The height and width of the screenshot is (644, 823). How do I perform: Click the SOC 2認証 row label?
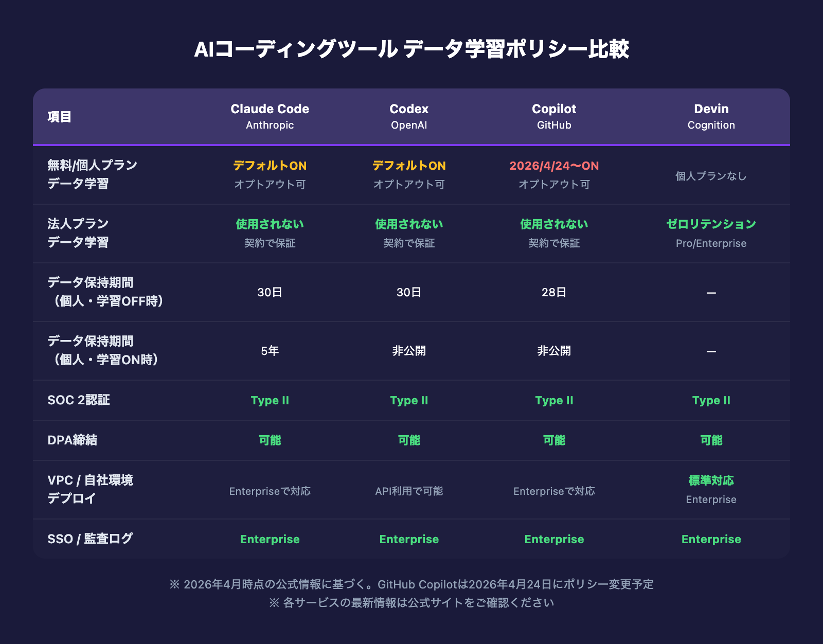pyautogui.click(x=79, y=400)
